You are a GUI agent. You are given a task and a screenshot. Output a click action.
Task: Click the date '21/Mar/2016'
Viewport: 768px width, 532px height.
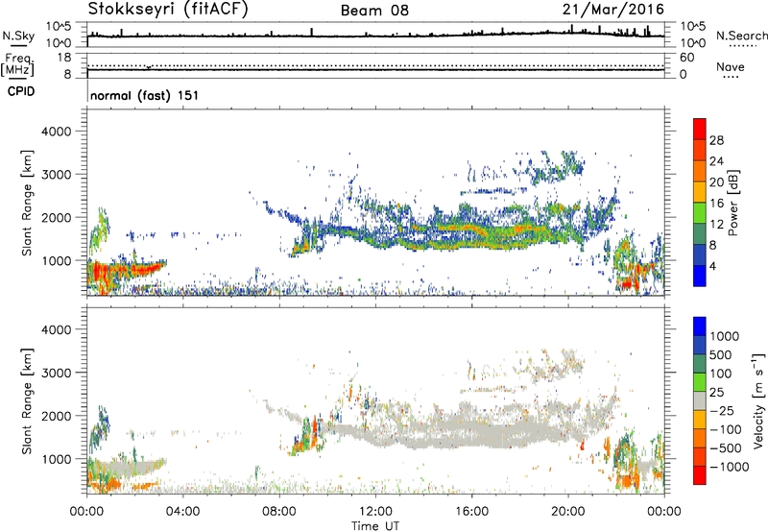pos(613,9)
